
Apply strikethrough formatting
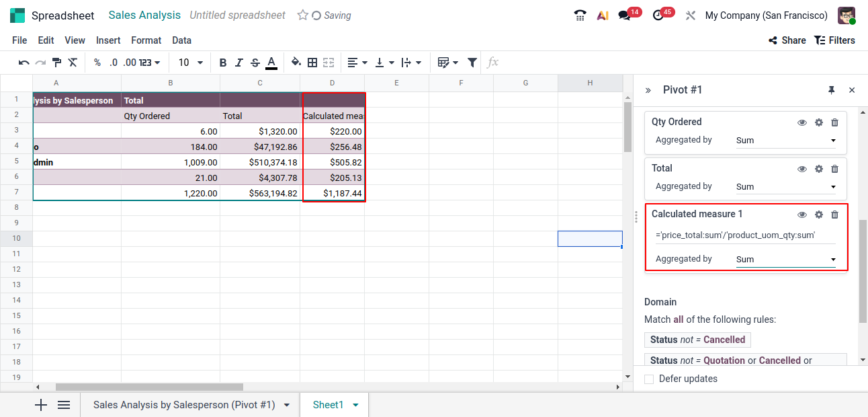point(255,63)
